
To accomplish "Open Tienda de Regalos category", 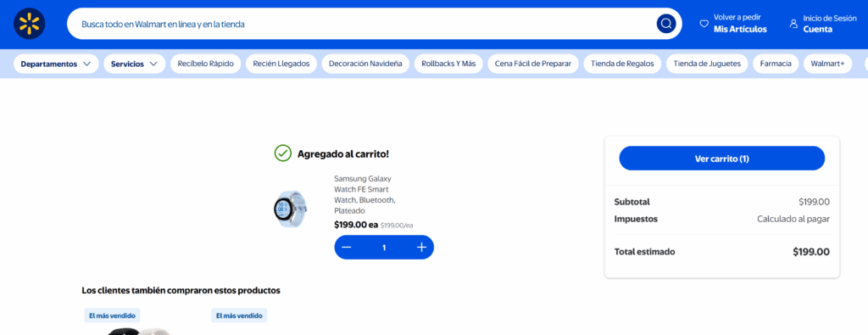I will [622, 64].
